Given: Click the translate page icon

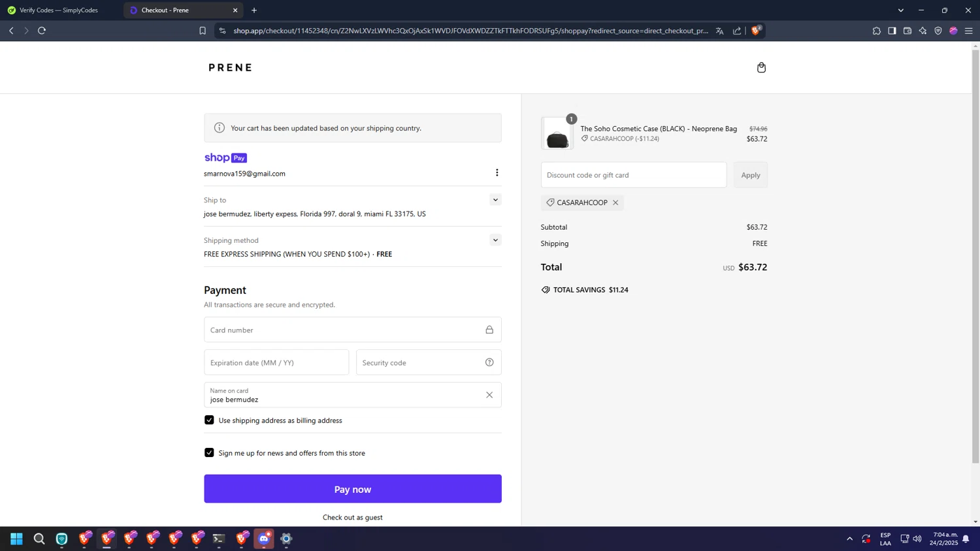Looking at the screenshot, I should (719, 31).
